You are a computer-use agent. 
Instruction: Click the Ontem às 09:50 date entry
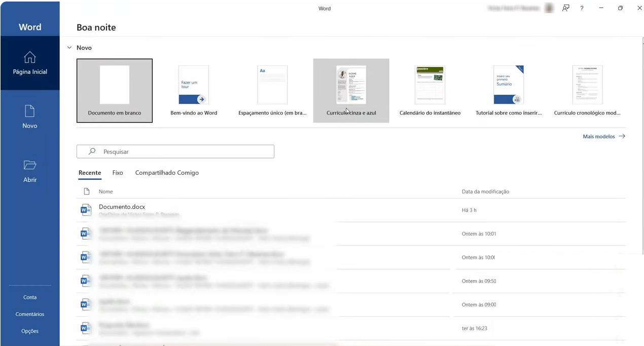[479, 281]
